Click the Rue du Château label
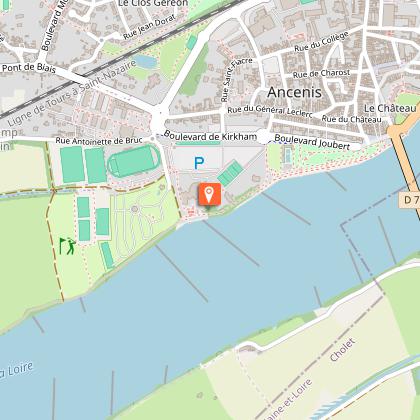420x420 pixels. click(351, 119)
